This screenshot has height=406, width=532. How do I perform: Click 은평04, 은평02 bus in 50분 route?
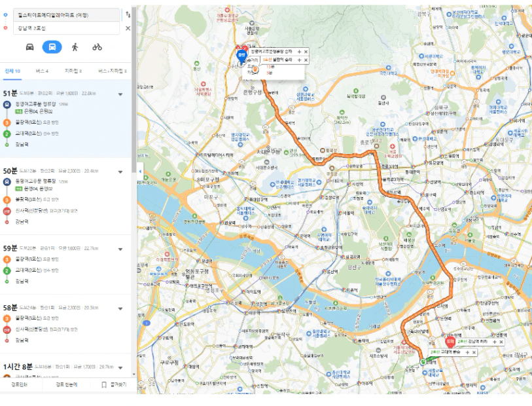click(39, 189)
